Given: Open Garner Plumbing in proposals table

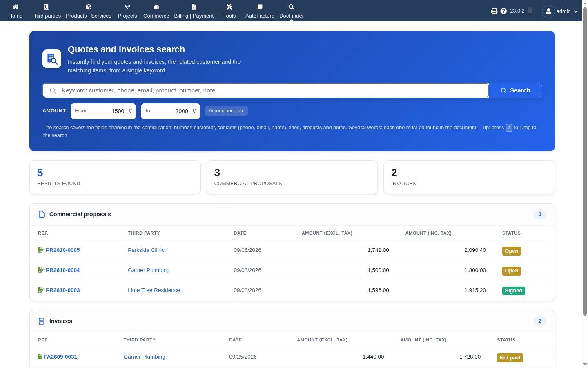Looking at the screenshot, I should 149,270.
